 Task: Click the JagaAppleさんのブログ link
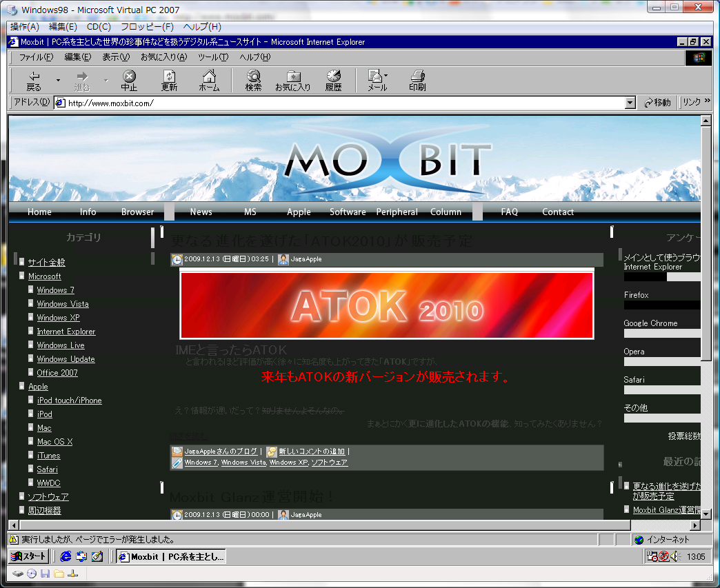tap(221, 452)
